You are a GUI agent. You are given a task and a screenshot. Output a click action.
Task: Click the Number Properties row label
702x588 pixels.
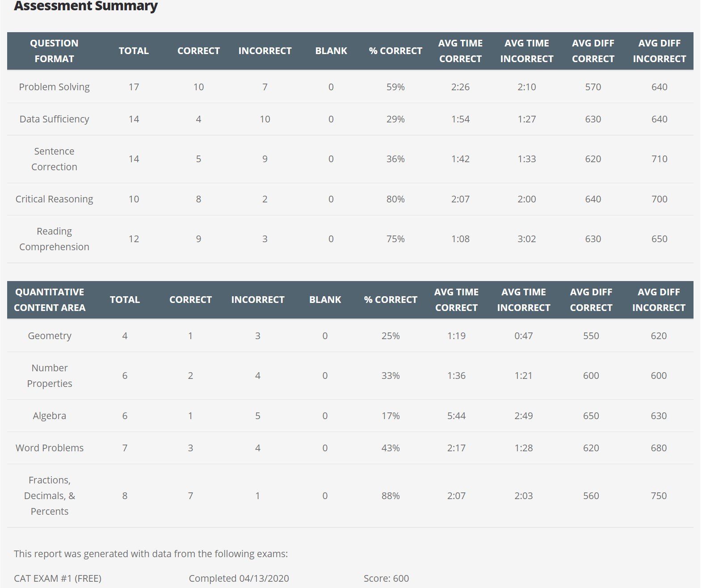[x=50, y=376]
